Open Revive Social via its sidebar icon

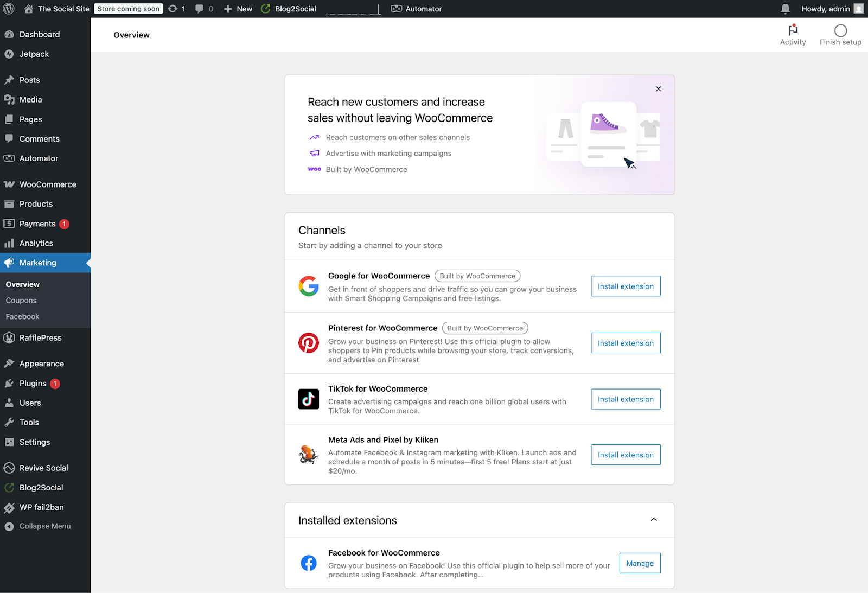10,468
